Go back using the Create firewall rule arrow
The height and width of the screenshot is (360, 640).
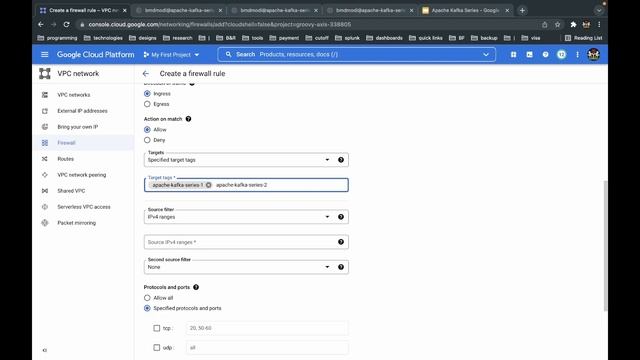146,73
